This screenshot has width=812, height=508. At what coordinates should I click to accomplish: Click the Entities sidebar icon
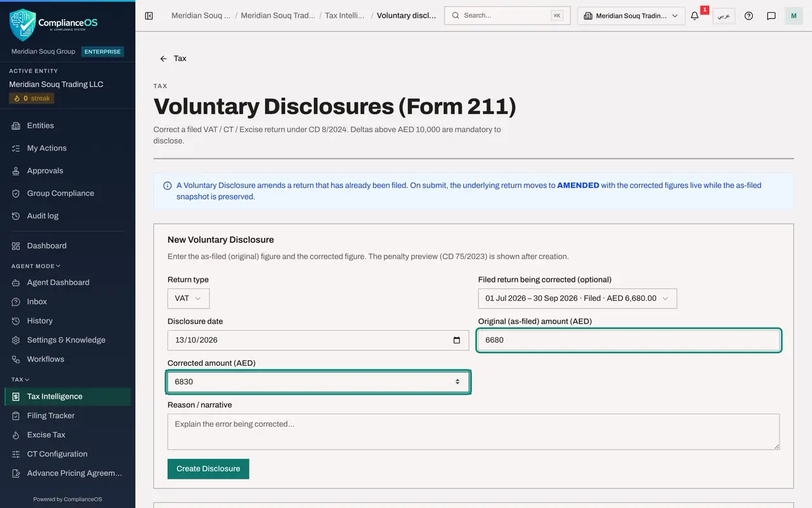[x=16, y=126]
